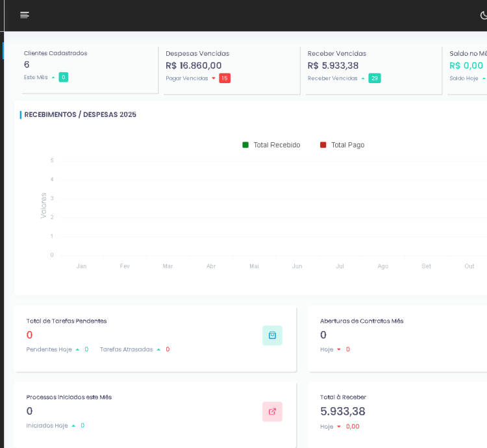487x448 pixels.
Task: Click the green 0 badge beside Este Mês
Action: 63,77
